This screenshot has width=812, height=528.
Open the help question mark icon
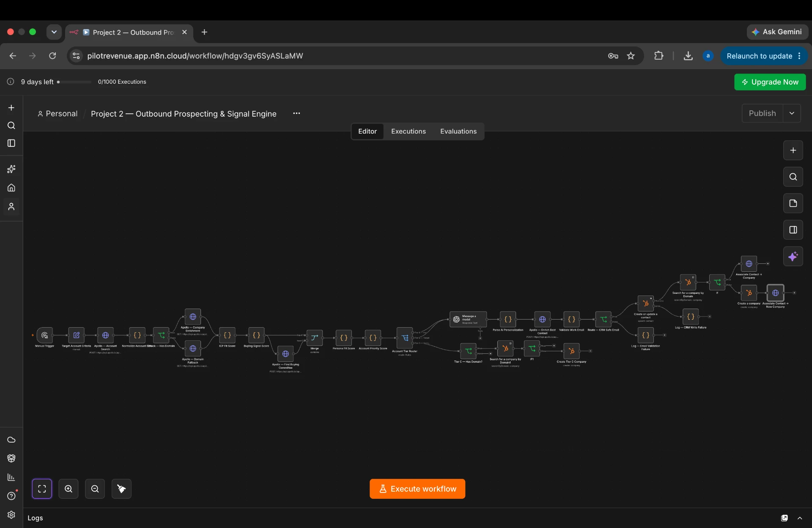pos(11,496)
